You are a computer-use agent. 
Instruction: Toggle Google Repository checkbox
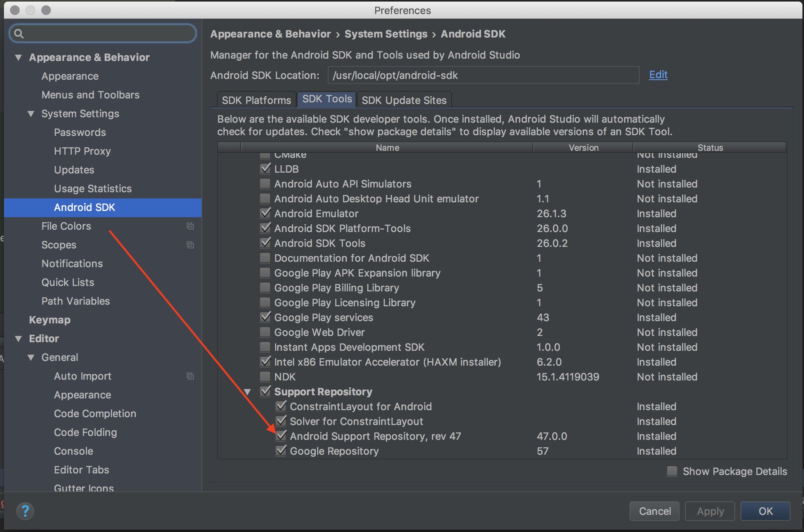pos(281,451)
